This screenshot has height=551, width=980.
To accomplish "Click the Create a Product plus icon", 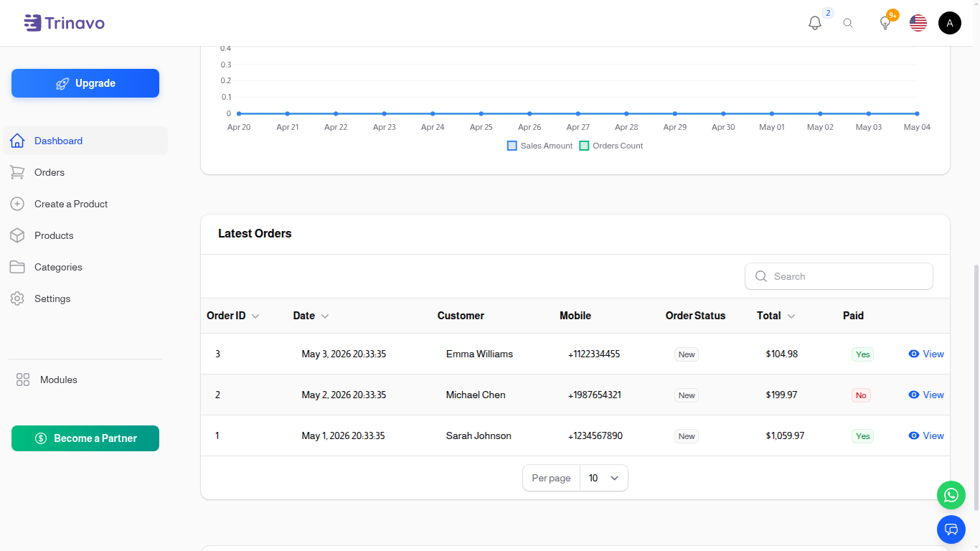I will (17, 204).
